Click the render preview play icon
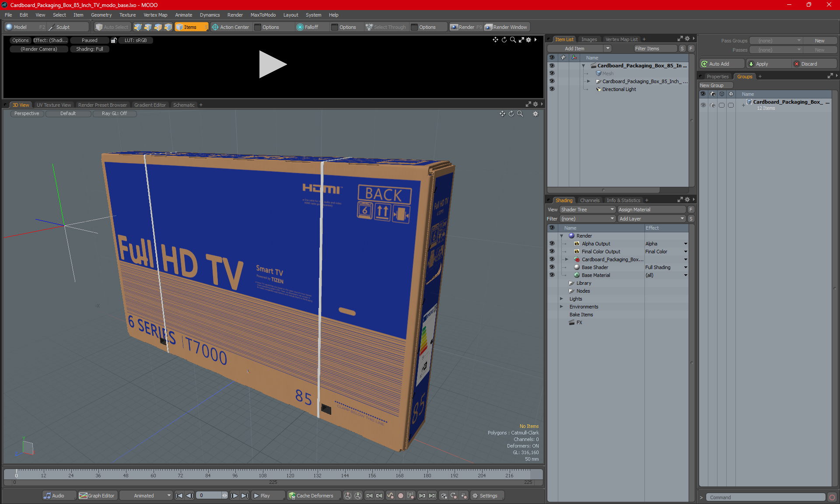The width and height of the screenshot is (840, 504). (x=272, y=64)
